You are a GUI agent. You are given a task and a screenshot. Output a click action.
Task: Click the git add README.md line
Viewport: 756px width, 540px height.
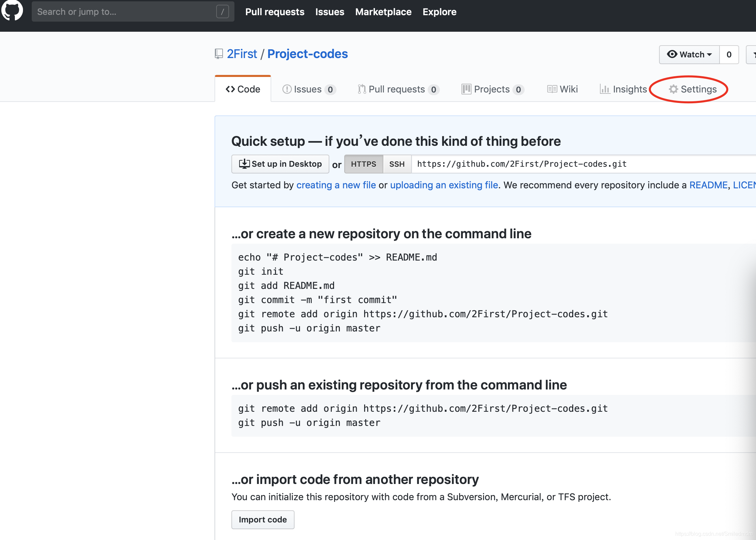tap(286, 286)
